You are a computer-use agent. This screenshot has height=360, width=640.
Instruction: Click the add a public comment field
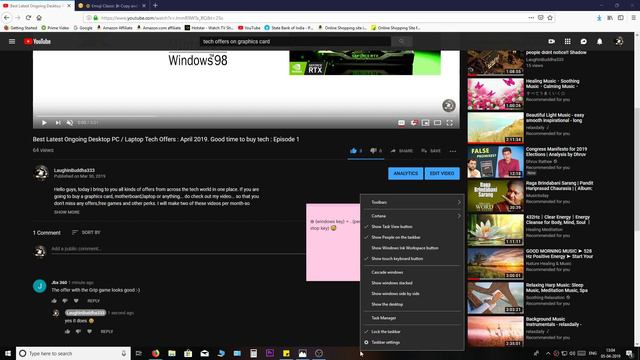point(178,249)
